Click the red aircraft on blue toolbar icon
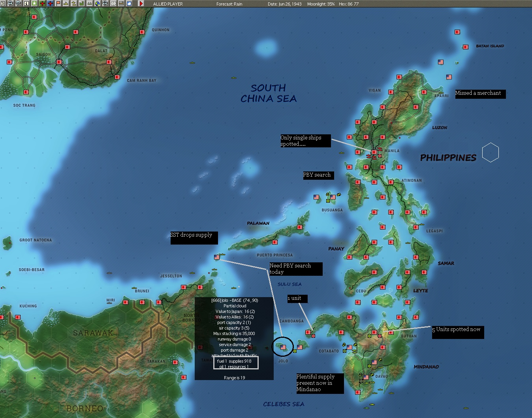 pos(50,4)
